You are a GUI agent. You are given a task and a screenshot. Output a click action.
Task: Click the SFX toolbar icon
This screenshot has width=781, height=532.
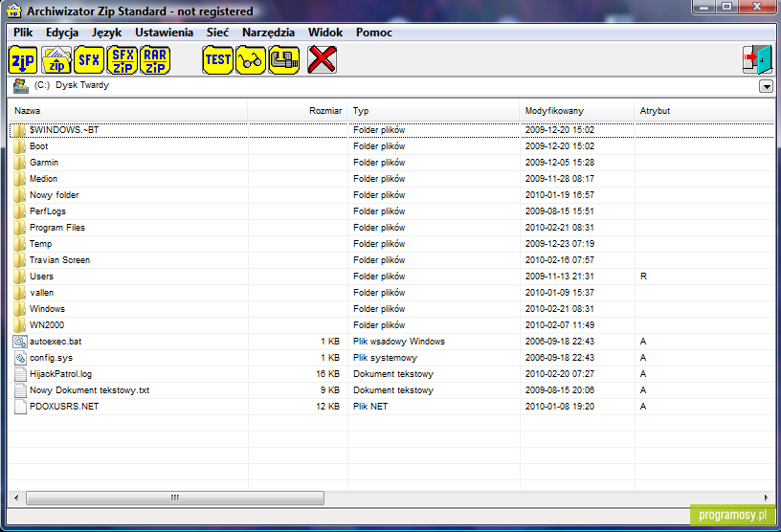click(x=89, y=59)
